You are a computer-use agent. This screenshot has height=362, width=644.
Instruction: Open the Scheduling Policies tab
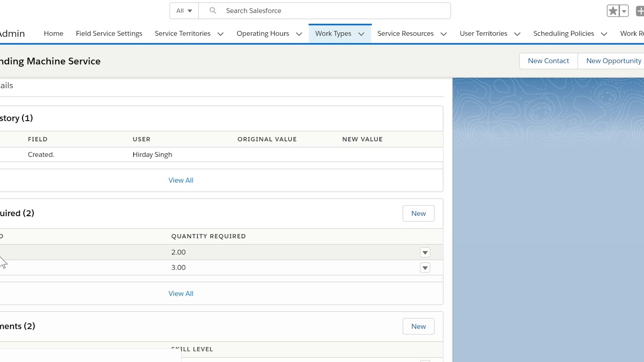[x=563, y=33]
